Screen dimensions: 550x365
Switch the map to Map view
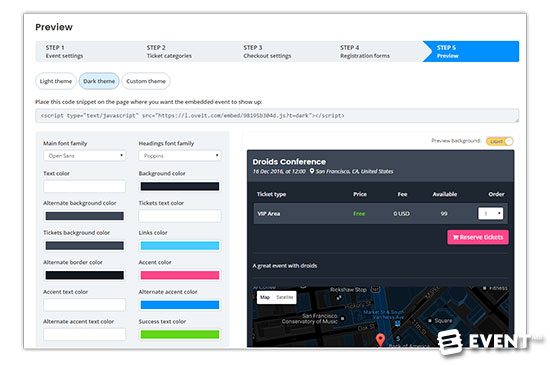265,297
